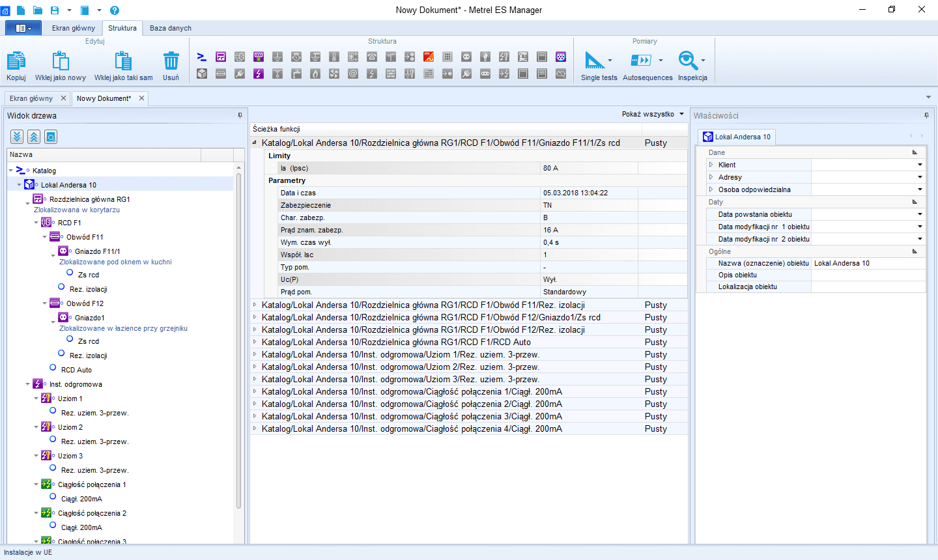Screen dimensions: 938x560
Task: Switch to the Baza danych tab
Action: [x=170, y=28]
